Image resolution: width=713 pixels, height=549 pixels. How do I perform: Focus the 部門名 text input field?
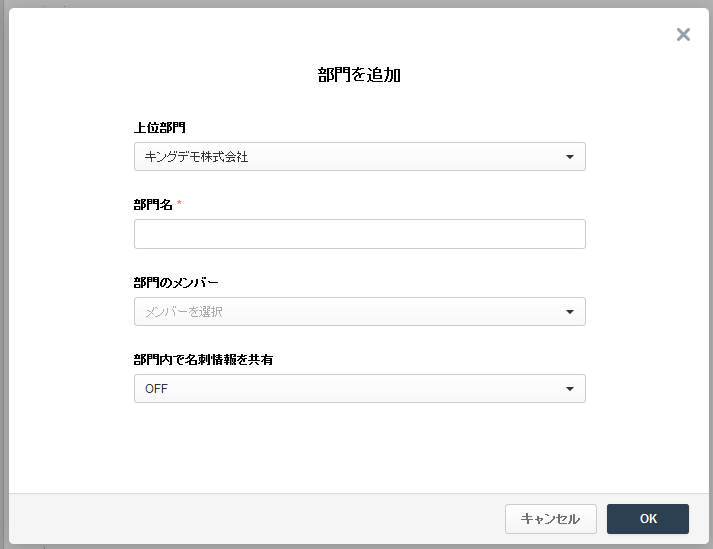[359, 234]
